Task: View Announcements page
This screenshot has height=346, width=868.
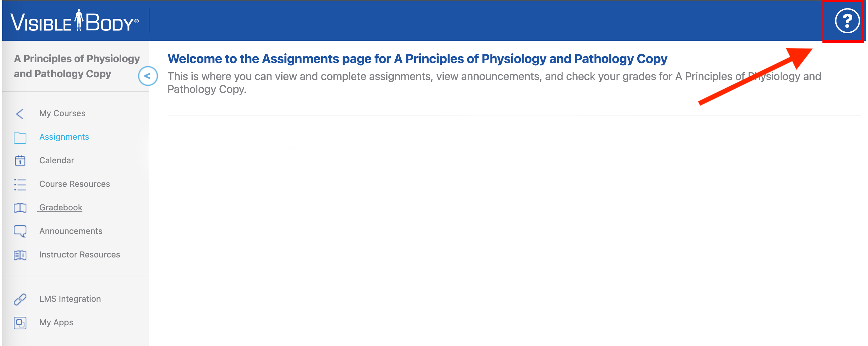Action: (71, 231)
